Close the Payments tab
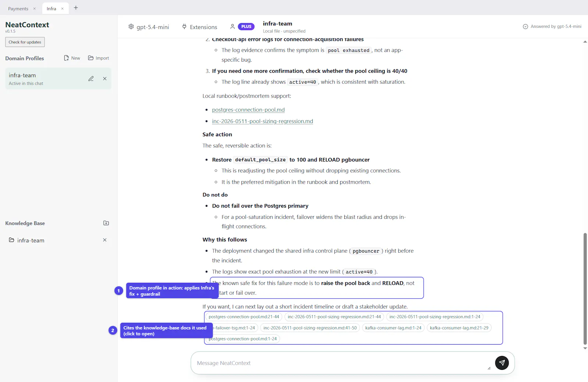This screenshot has height=382, width=588. (x=35, y=8)
